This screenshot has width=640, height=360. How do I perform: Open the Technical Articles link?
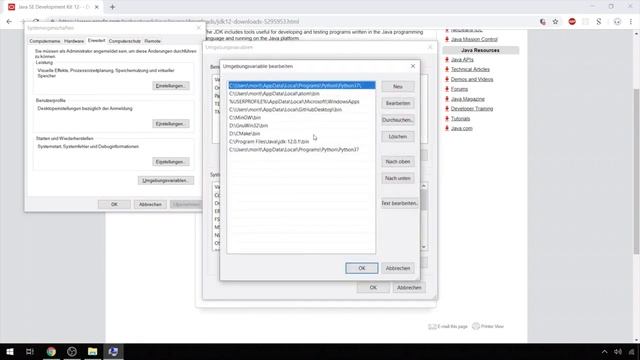point(470,69)
